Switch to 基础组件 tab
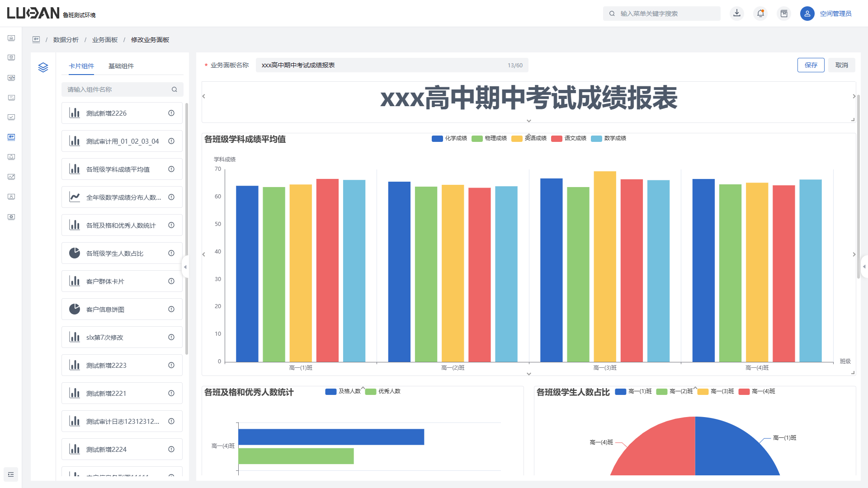 point(121,66)
